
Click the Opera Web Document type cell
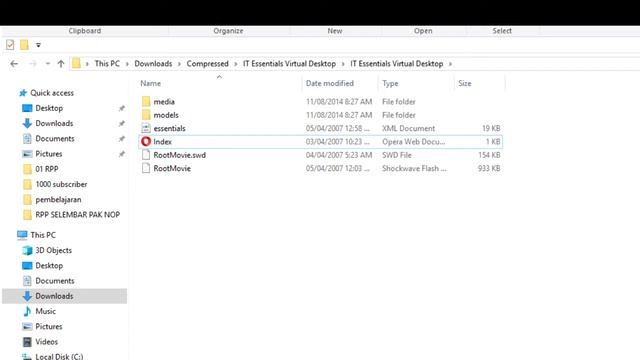click(413, 142)
